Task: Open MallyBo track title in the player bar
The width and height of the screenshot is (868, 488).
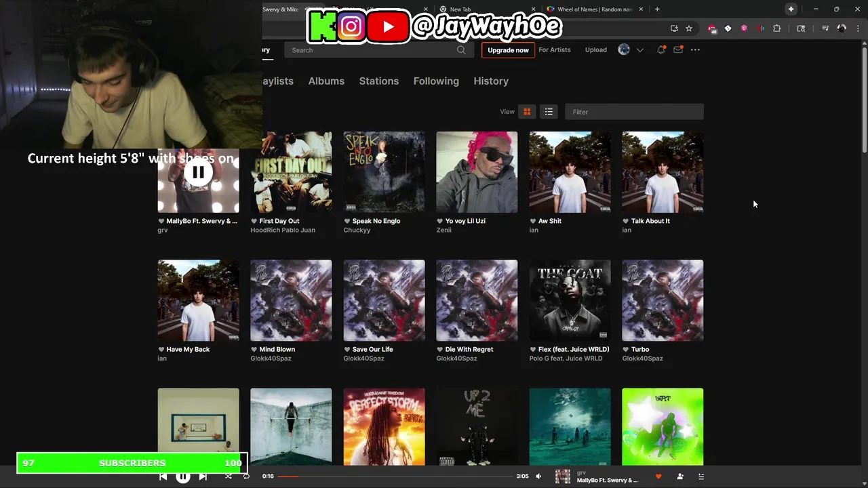Action: pyautogui.click(x=607, y=481)
